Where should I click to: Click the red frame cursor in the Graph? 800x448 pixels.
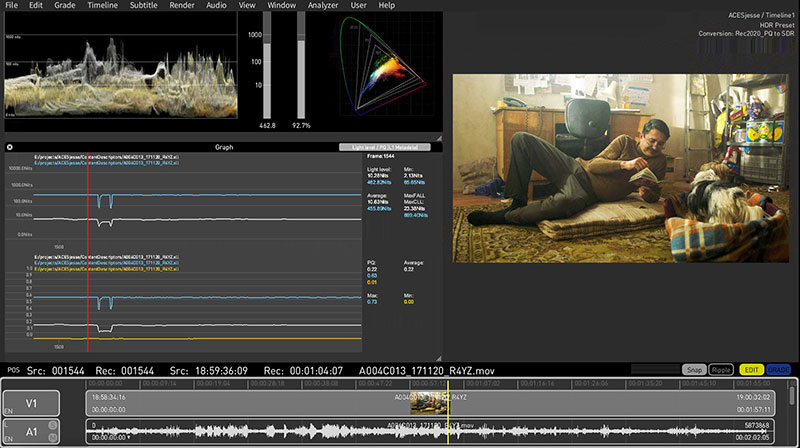coord(88,253)
